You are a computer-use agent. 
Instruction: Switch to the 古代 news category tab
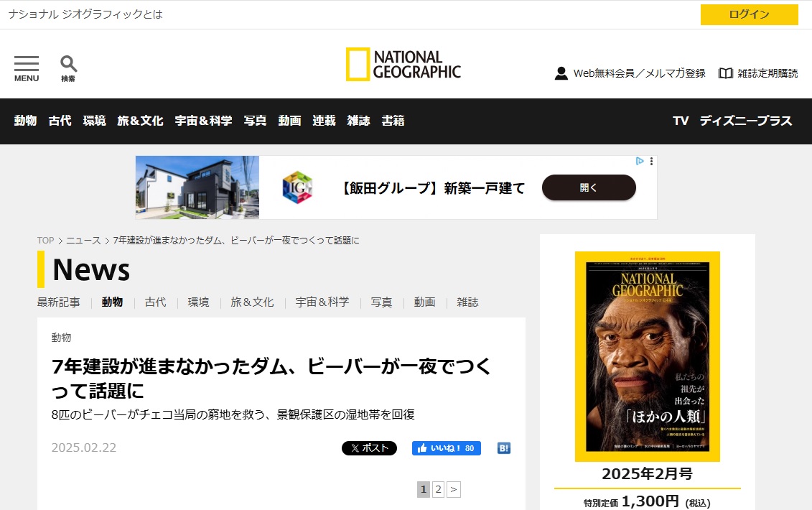coord(155,302)
